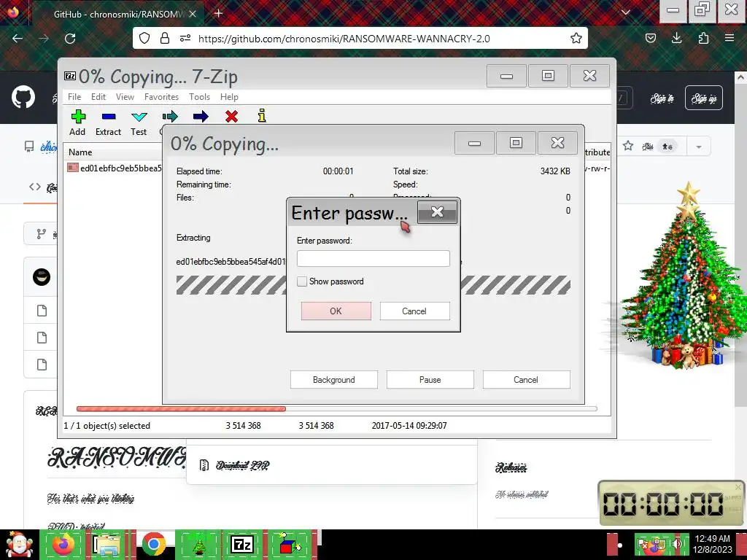Bookmark this page with star icon
The image size is (747, 560).
click(576, 39)
